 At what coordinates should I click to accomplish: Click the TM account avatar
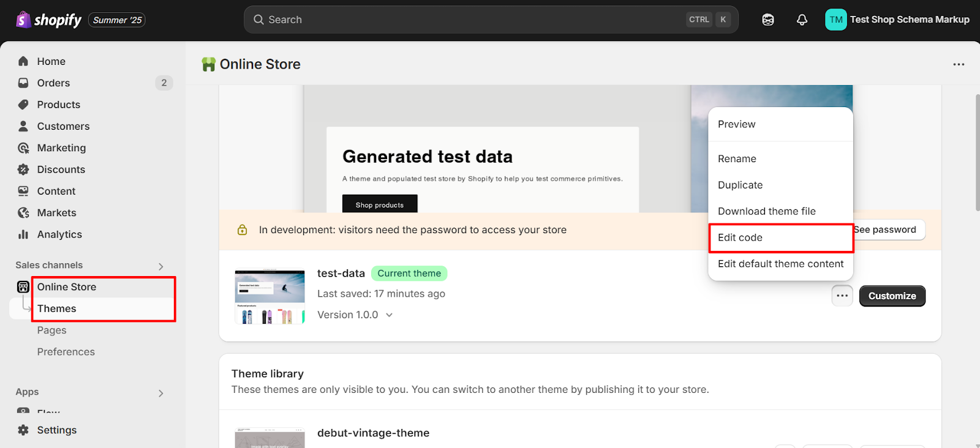click(x=836, y=20)
